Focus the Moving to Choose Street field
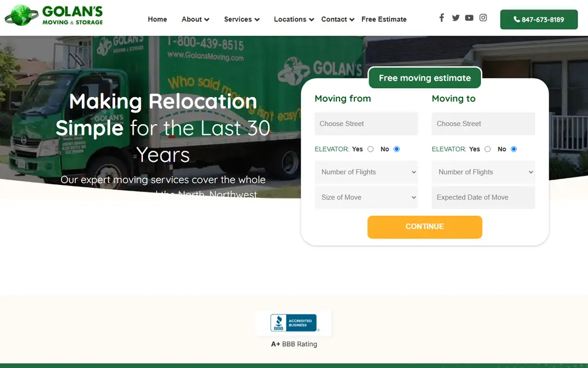588x368 pixels. pos(483,124)
